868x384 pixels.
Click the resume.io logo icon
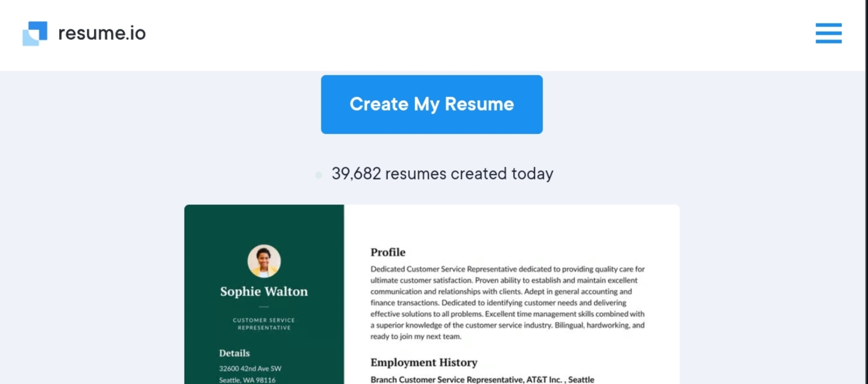pos(35,34)
